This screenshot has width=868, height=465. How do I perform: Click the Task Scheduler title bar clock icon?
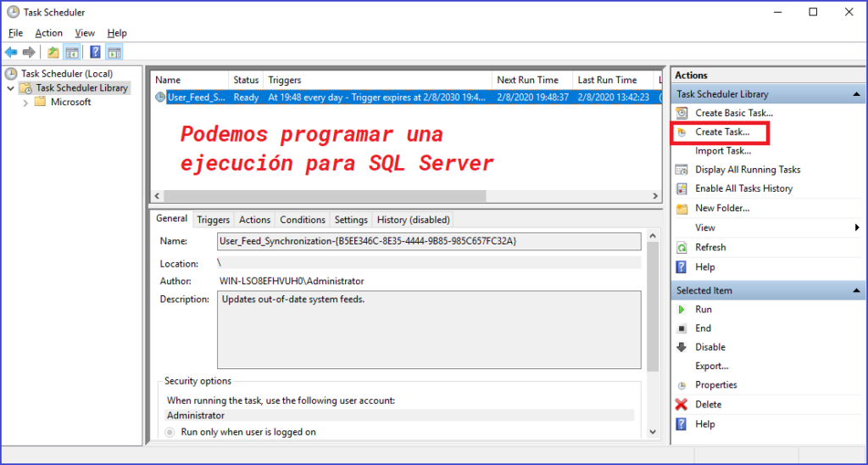(x=13, y=12)
